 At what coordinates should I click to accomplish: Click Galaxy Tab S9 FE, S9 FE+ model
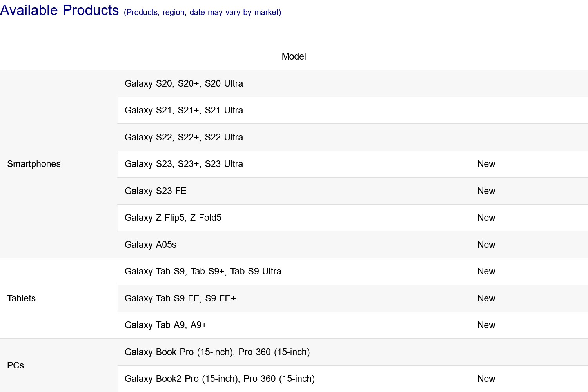(x=180, y=298)
